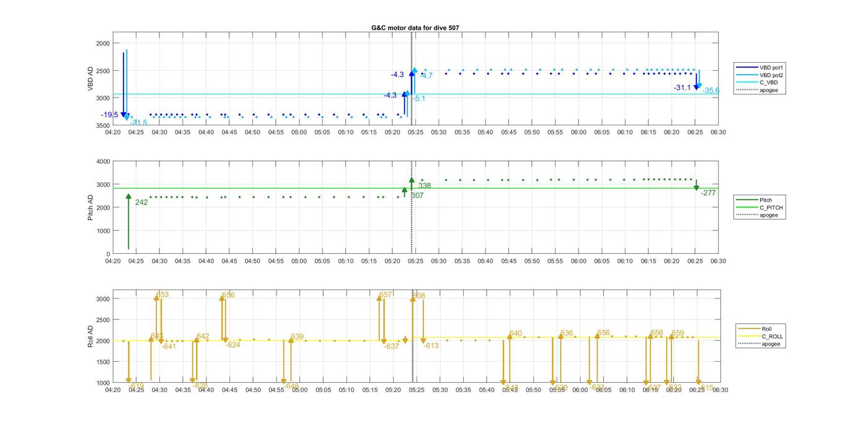Image resolution: width=868 pixels, height=430 pixels.
Task: Click the '06:30' x-axis tick under VBD plot
Action: pos(718,132)
